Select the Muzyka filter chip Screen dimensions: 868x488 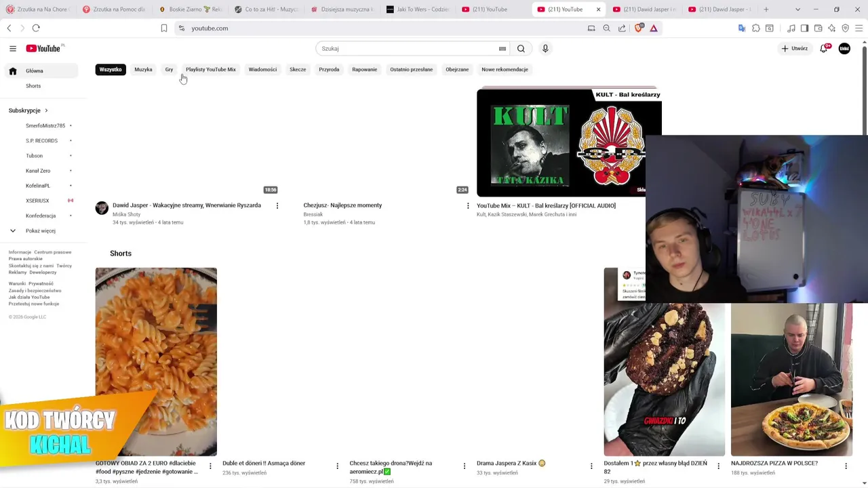(x=143, y=69)
